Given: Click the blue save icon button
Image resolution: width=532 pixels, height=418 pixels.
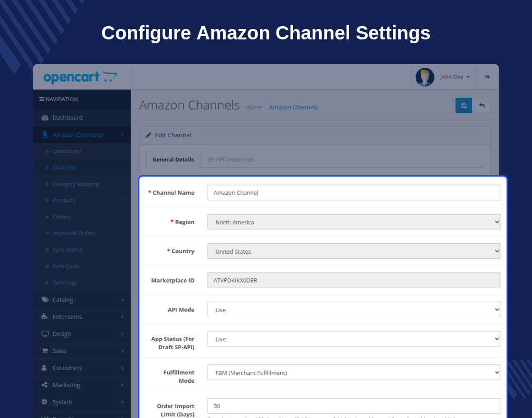Looking at the screenshot, I should pyautogui.click(x=464, y=105).
